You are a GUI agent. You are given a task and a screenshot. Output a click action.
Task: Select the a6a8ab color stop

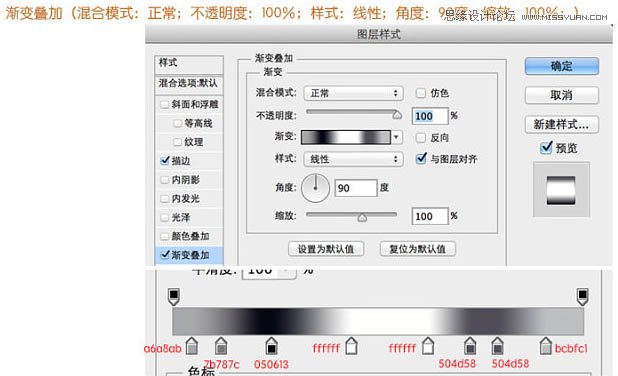(x=192, y=346)
